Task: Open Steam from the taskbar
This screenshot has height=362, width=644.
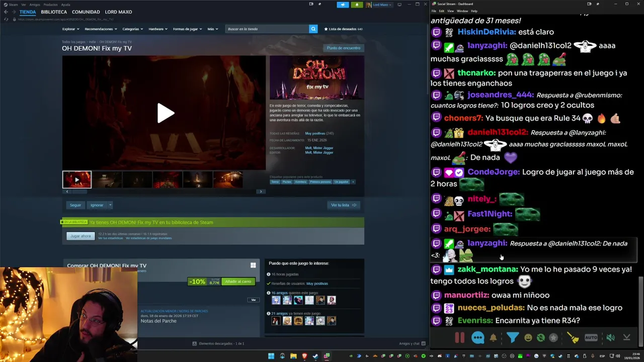Action: click(315, 356)
